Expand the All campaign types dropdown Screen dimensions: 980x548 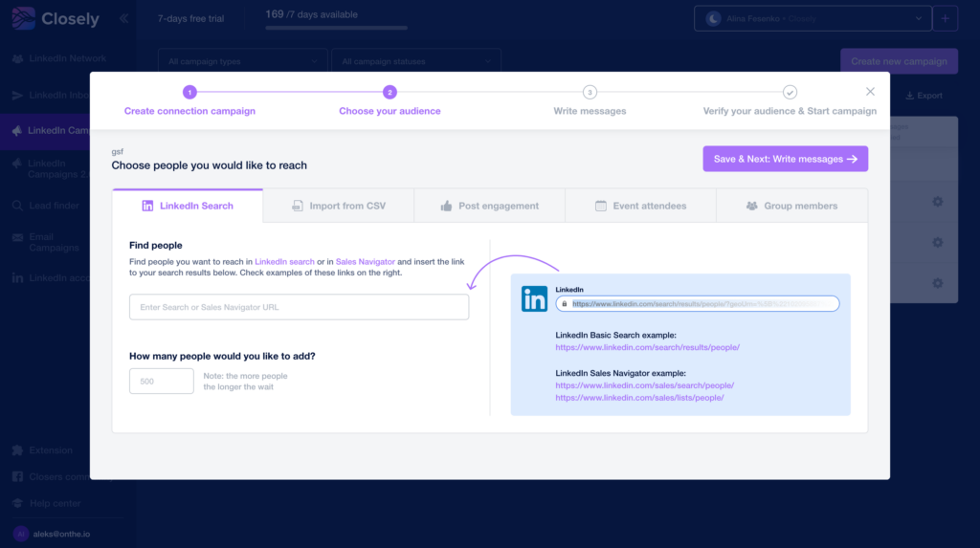(x=242, y=61)
